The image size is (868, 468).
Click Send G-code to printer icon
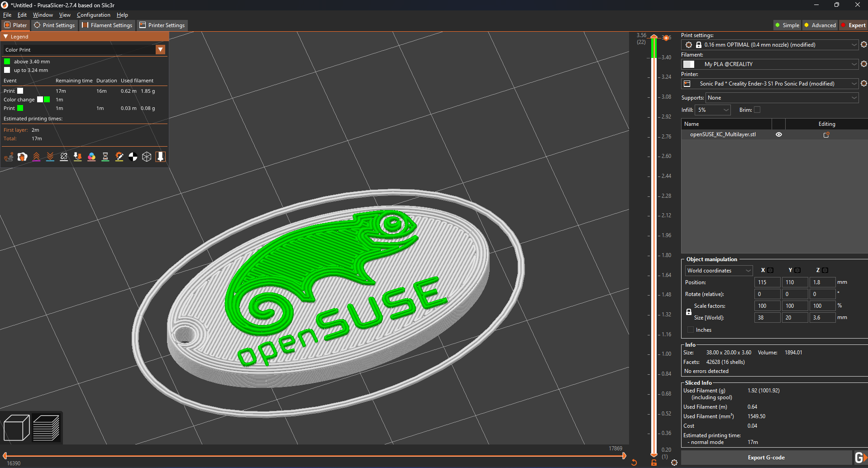861,458
